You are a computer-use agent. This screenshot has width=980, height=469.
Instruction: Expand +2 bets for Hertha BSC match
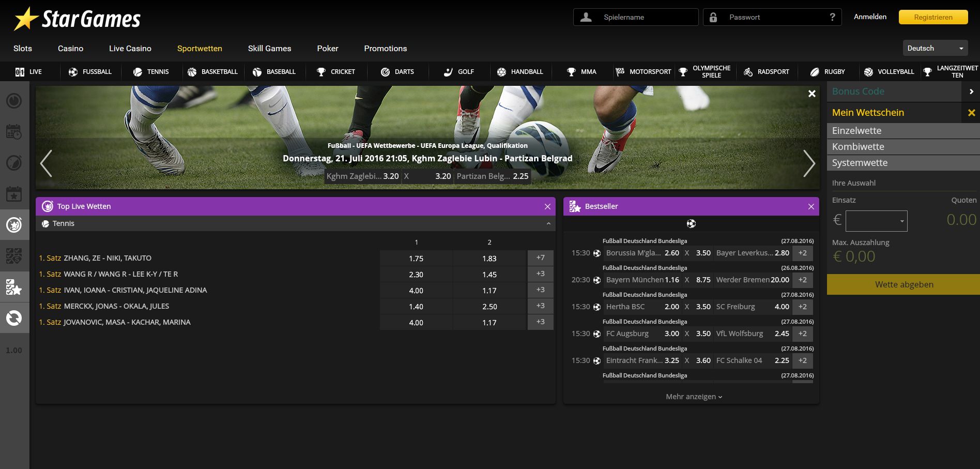click(x=803, y=307)
